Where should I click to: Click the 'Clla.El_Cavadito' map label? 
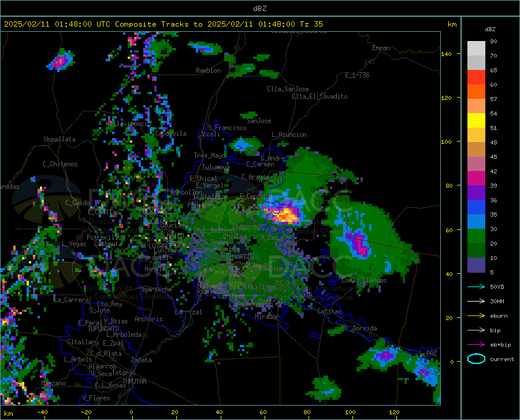click(x=320, y=96)
